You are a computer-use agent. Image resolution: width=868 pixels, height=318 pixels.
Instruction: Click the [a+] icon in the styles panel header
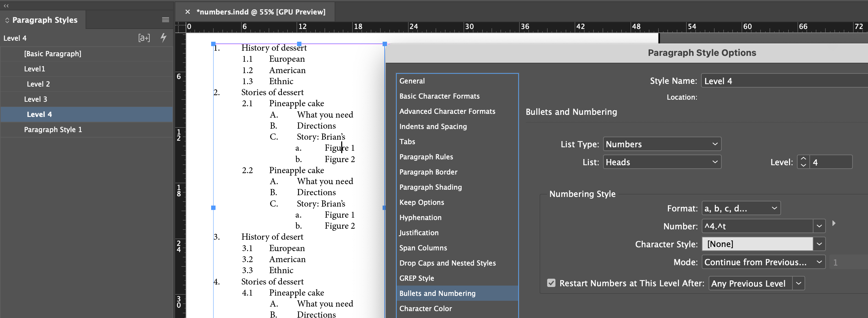(x=144, y=38)
